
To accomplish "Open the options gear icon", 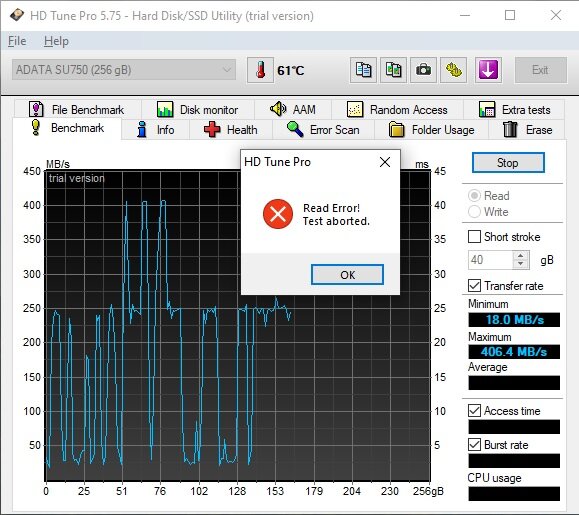I will (453, 70).
